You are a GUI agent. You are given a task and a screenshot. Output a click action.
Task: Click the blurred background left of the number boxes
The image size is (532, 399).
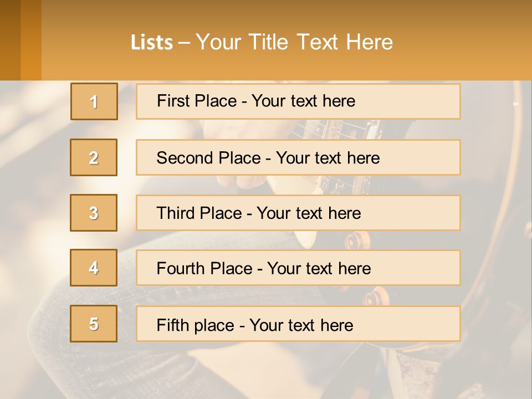[x=33, y=183]
